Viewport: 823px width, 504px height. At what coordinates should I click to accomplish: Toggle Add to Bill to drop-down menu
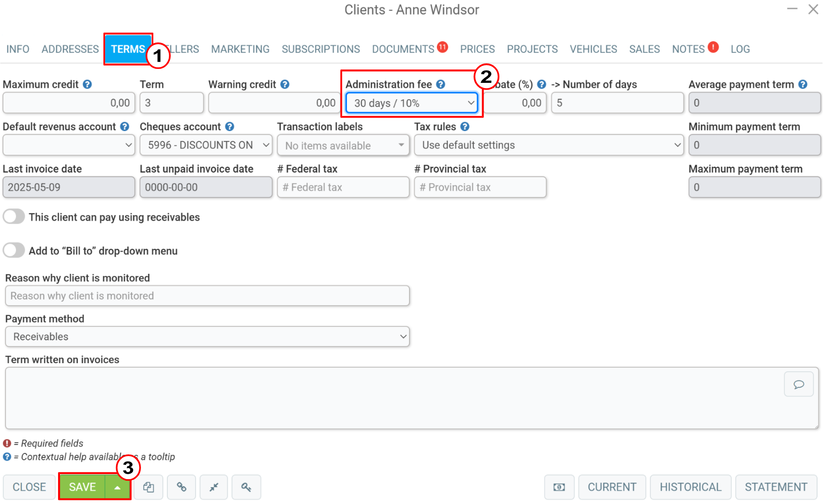tap(14, 251)
